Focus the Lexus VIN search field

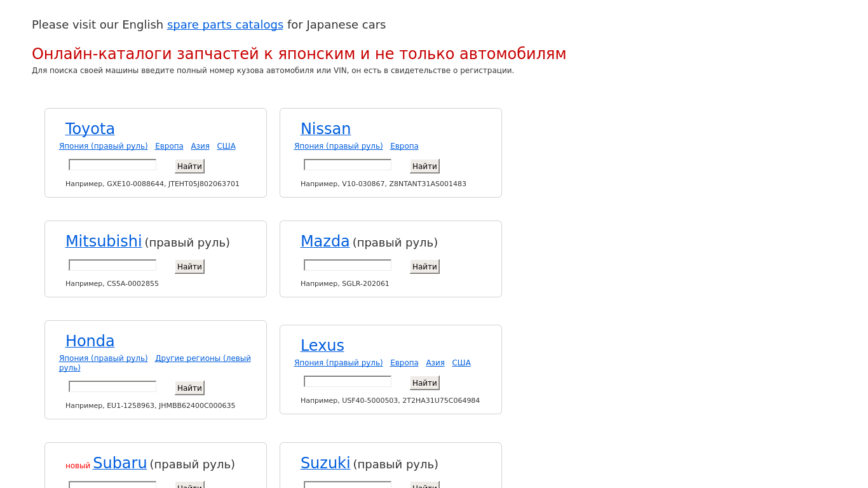click(348, 381)
